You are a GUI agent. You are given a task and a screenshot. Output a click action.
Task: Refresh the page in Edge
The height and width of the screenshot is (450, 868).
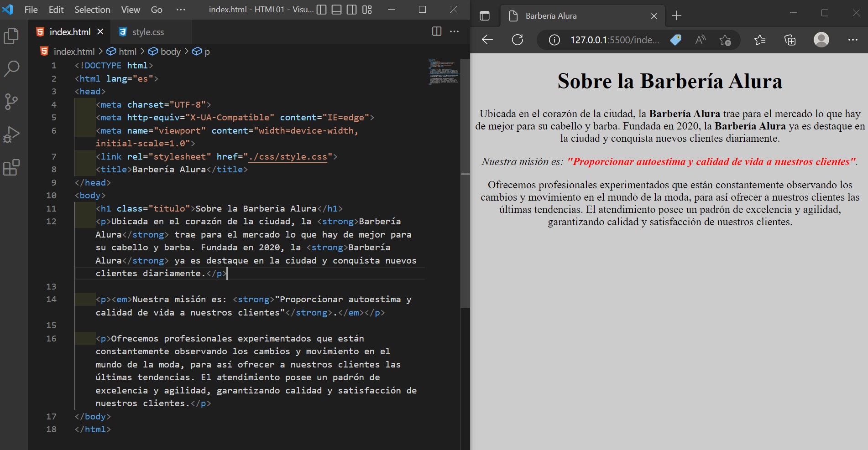518,40
